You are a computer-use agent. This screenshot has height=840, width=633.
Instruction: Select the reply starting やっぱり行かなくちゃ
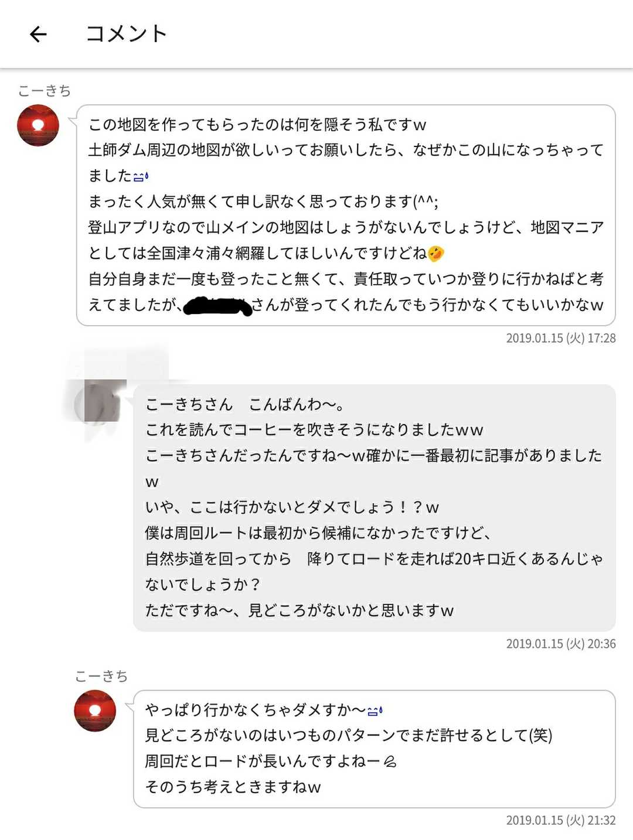[x=374, y=749]
